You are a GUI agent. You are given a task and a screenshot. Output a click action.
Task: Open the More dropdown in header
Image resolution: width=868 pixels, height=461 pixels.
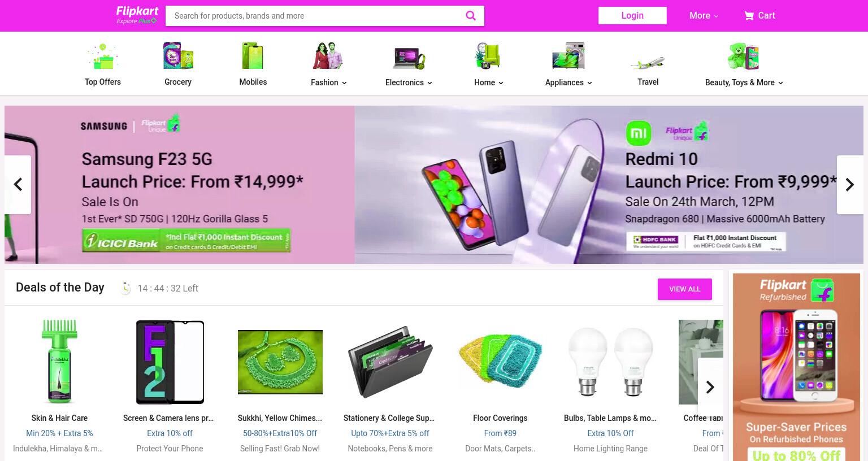pos(704,16)
